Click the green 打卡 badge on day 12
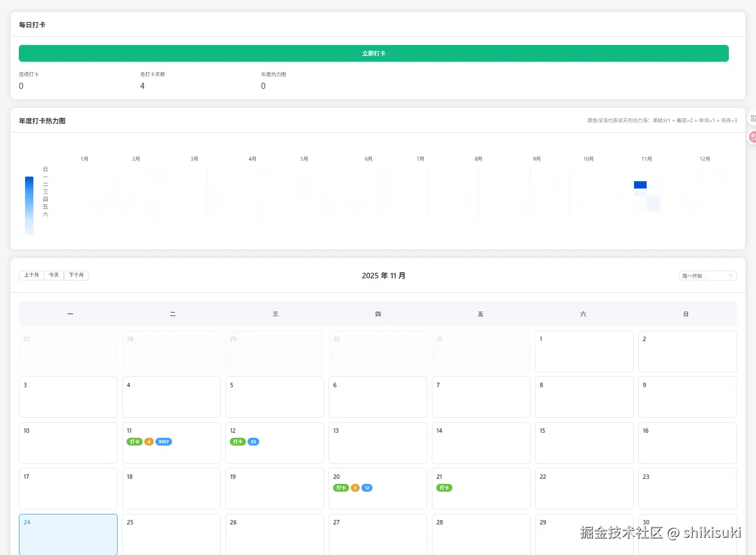This screenshot has height=555, width=756. click(x=238, y=442)
